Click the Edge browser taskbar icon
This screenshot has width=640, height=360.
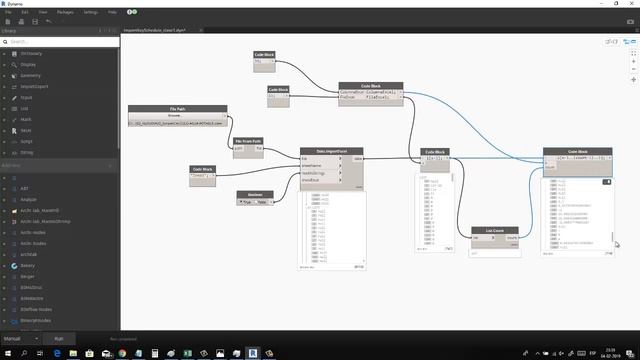[x=57, y=353]
